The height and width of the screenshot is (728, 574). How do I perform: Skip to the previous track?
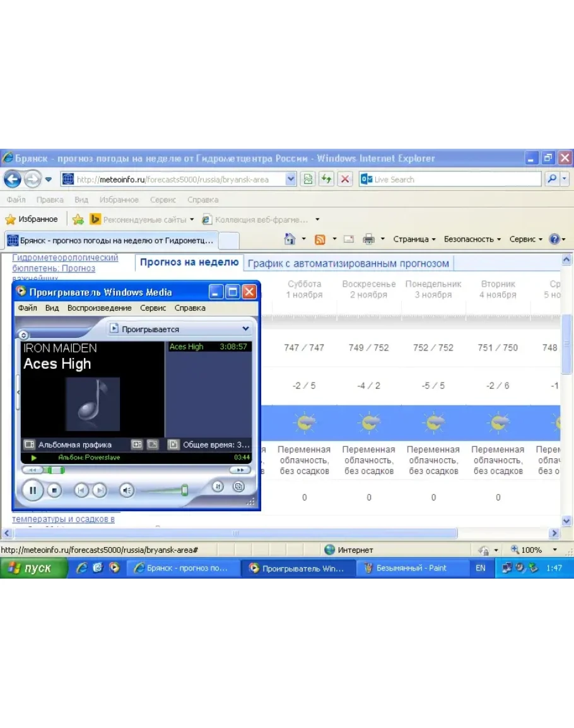click(x=81, y=490)
